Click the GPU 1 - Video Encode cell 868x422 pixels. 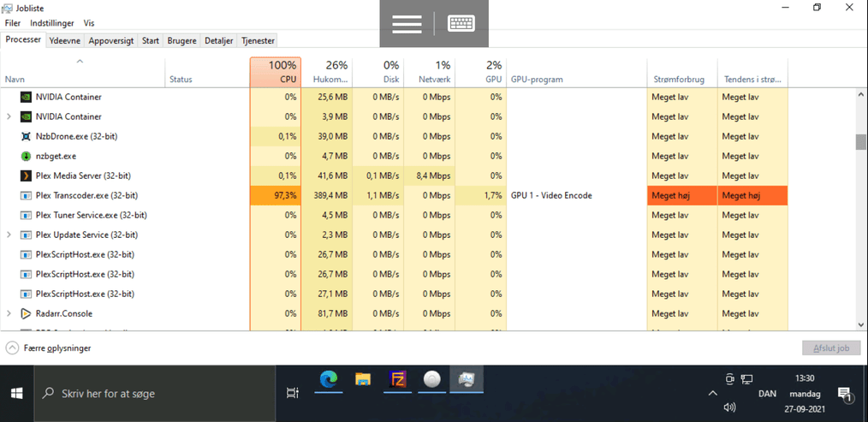[x=576, y=195]
